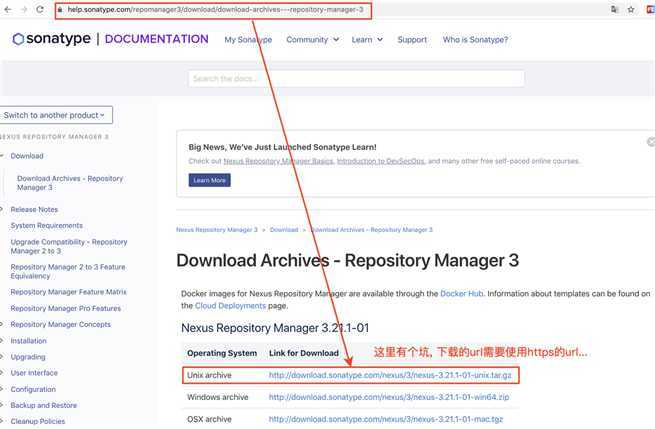Open Upgrade Compatibility - Repository Manager 2 to 3

coord(69,246)
